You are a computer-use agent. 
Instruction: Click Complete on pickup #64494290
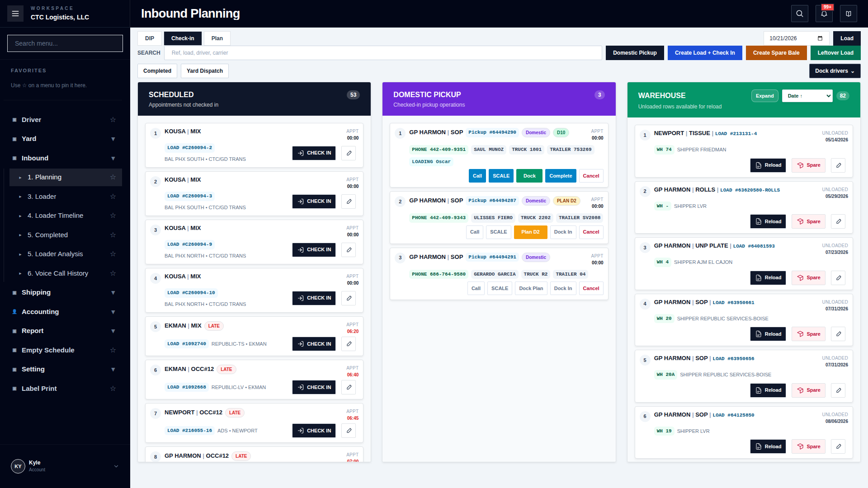pyautogui.click(x=561, y=176)
